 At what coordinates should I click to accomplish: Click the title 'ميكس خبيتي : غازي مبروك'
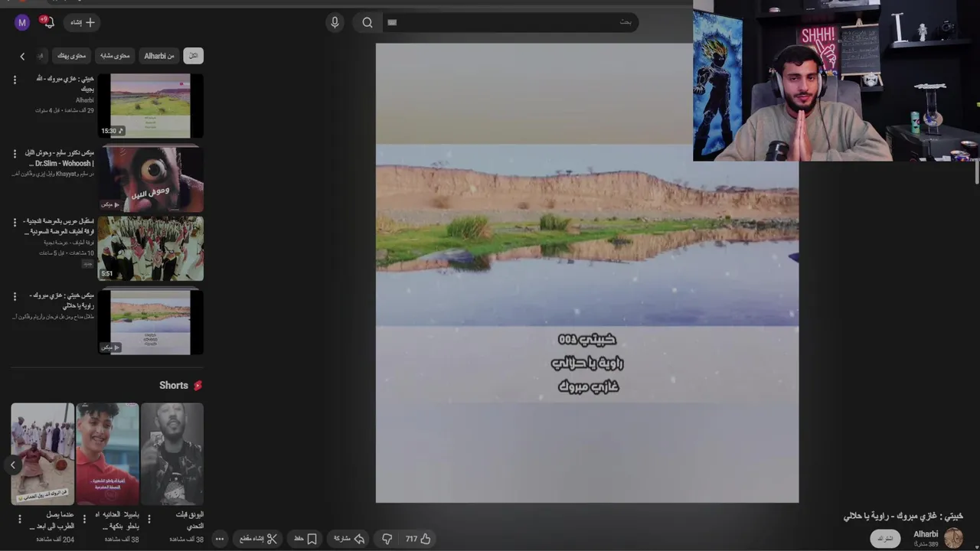pyautogui.click(x=62, y=300)
